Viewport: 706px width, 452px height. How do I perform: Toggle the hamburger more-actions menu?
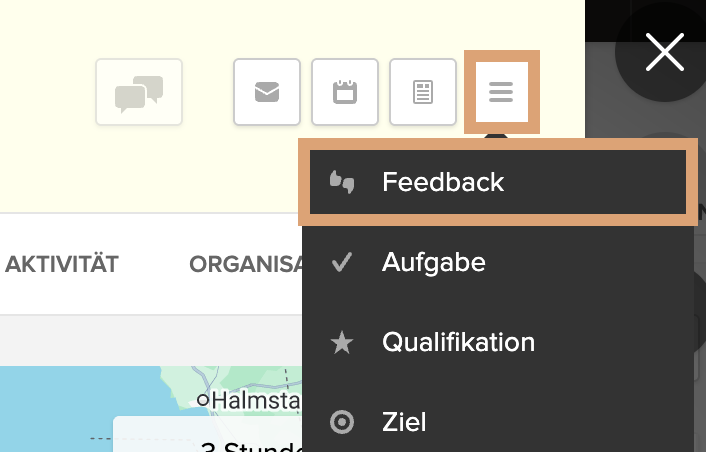point(501,93)
